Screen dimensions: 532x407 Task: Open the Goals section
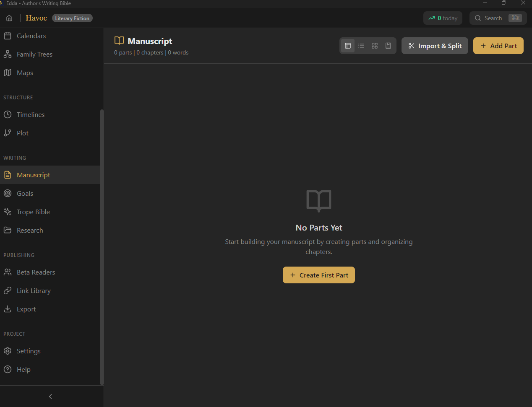50,194
